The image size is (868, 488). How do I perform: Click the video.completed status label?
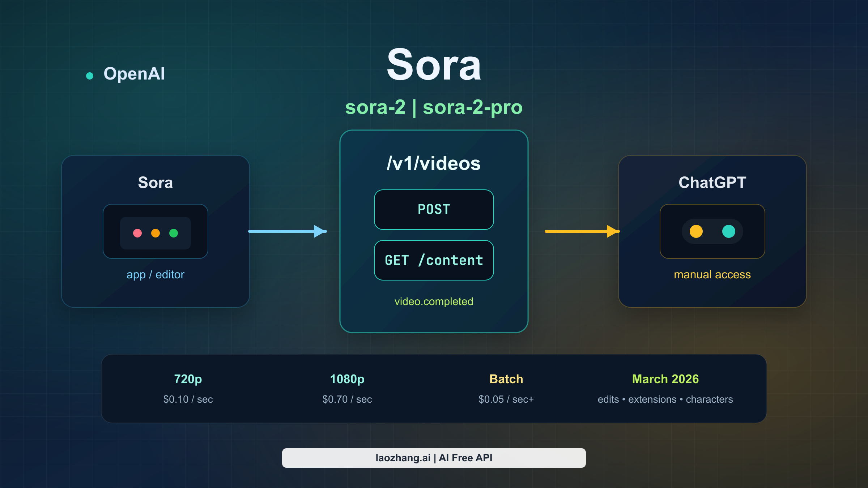pyautogui.click(x=433, y=301)
